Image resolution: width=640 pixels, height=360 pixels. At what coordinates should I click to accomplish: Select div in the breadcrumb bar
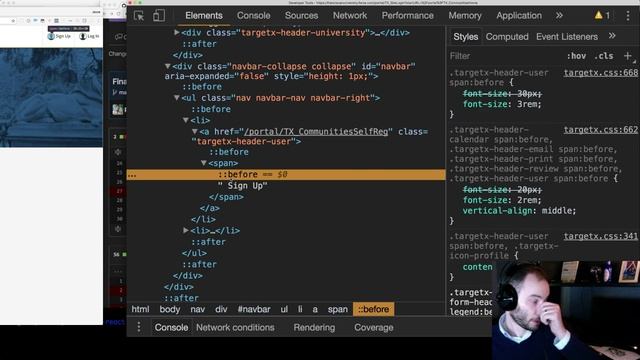click(x=221, y=309)
